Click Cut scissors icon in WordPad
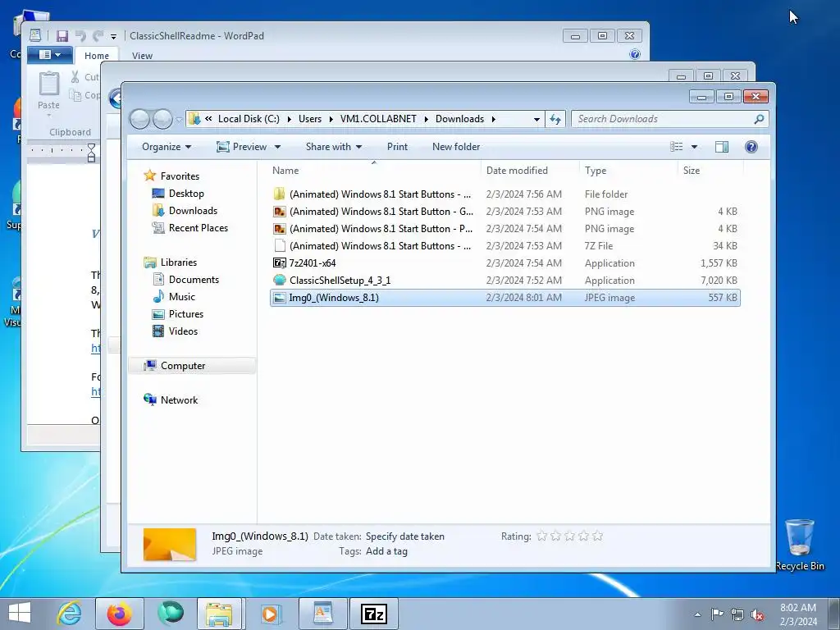This screenshot has height=630, width=840. coord(75,76)
